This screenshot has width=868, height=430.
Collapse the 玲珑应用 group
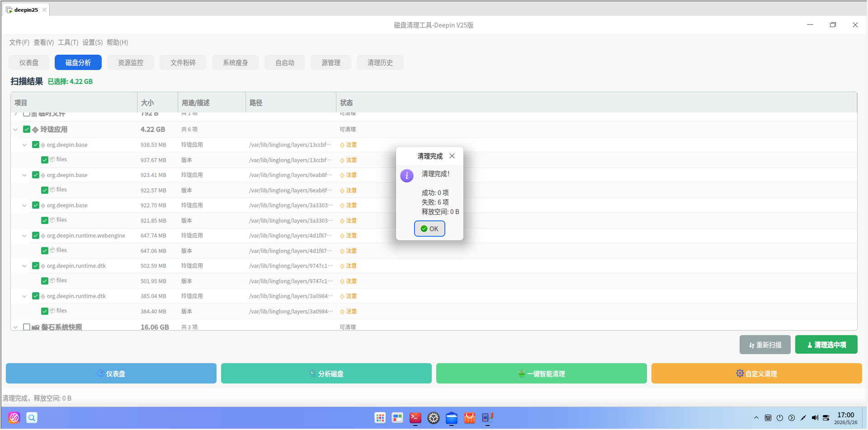pos(15,130)
